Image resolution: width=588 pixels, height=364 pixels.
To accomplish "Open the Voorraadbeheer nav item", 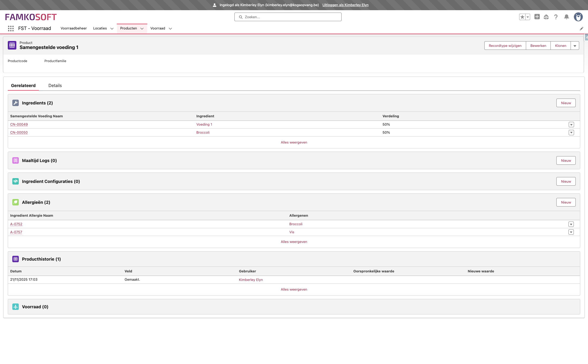I will tap(74, 28).
